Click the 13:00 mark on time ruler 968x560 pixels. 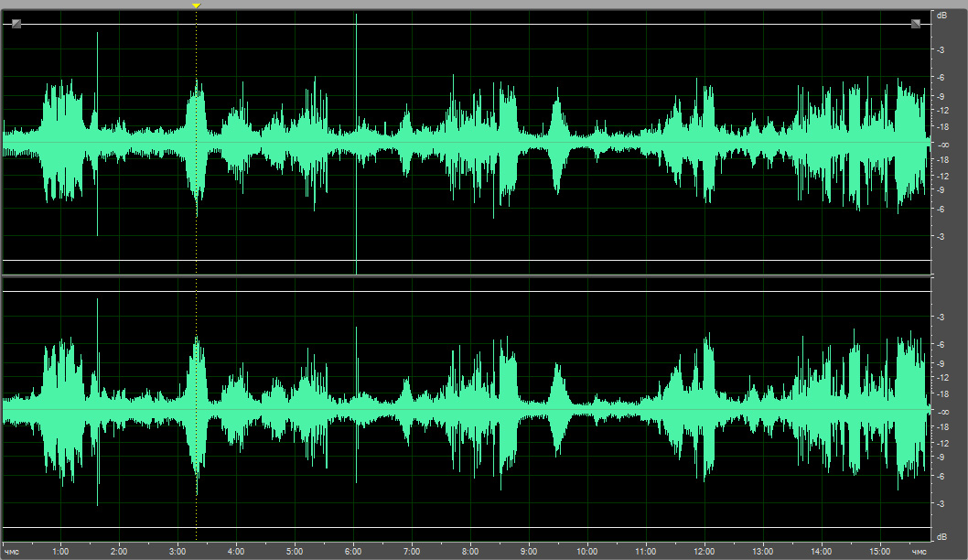coord(763,552)
